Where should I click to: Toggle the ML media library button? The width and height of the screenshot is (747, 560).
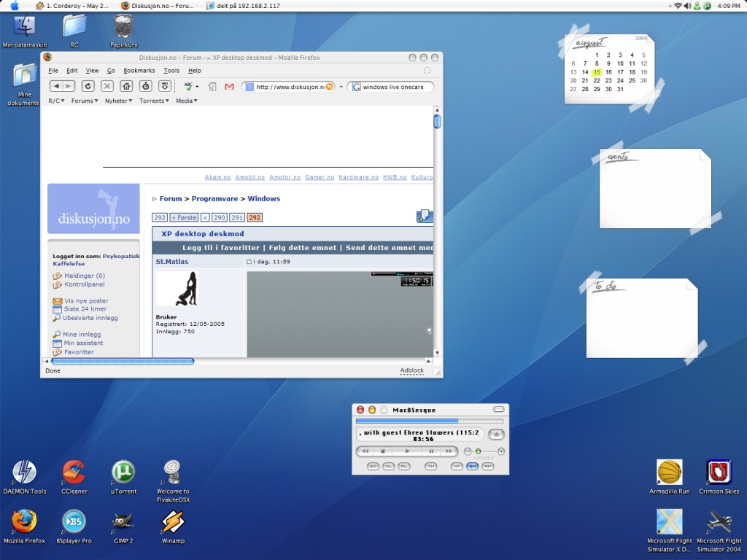coord(388,466)
